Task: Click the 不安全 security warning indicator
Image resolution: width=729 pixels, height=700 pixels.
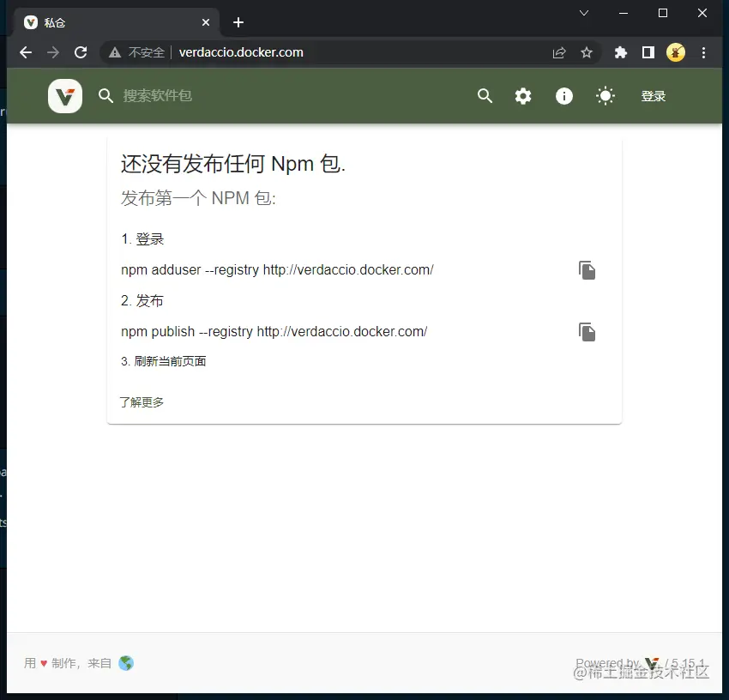Action: (x=136, y=52)
